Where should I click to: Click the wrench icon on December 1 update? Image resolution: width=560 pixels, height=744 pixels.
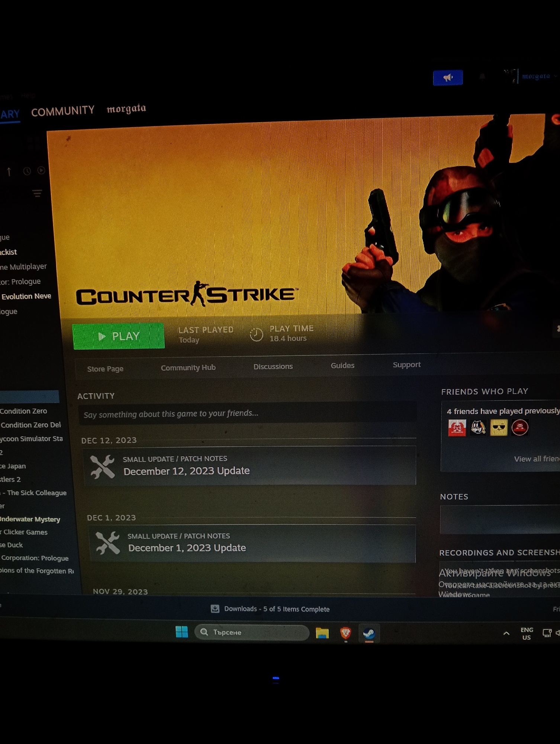click(108, 543)
